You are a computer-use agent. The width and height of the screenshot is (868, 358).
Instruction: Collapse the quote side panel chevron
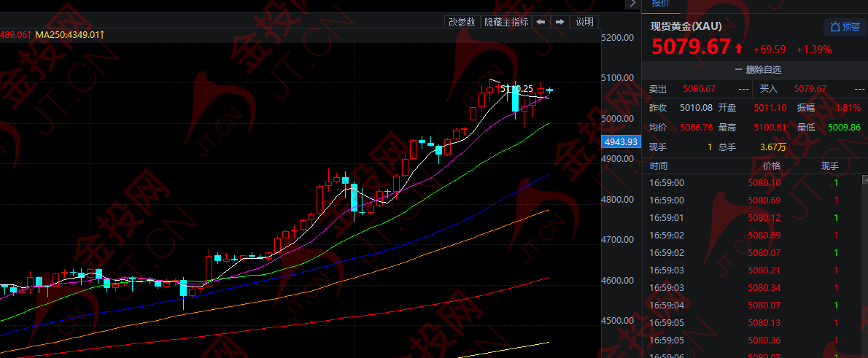[x=632, y=4]
